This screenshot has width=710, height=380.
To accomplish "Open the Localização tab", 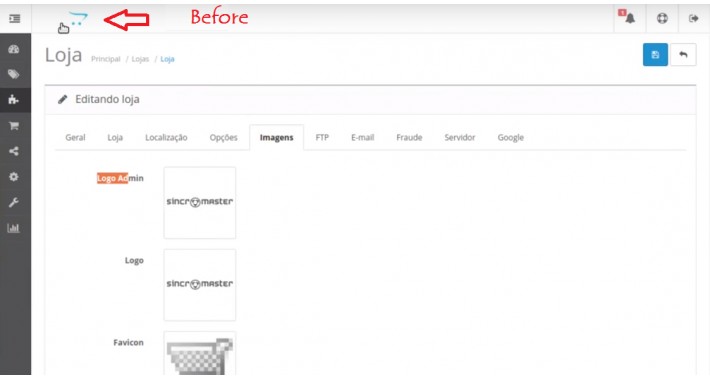I will point(166,137).
